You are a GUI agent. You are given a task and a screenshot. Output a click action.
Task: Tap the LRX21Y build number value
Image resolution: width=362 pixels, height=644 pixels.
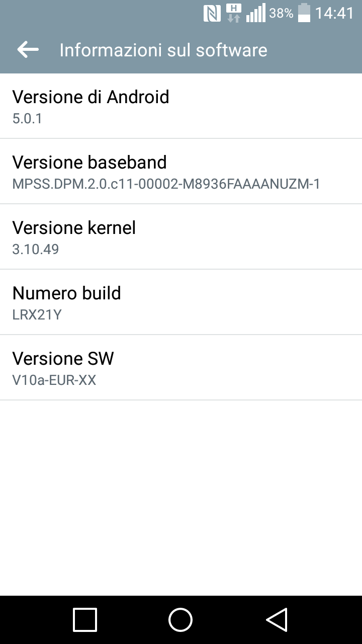tap(37, 315)
